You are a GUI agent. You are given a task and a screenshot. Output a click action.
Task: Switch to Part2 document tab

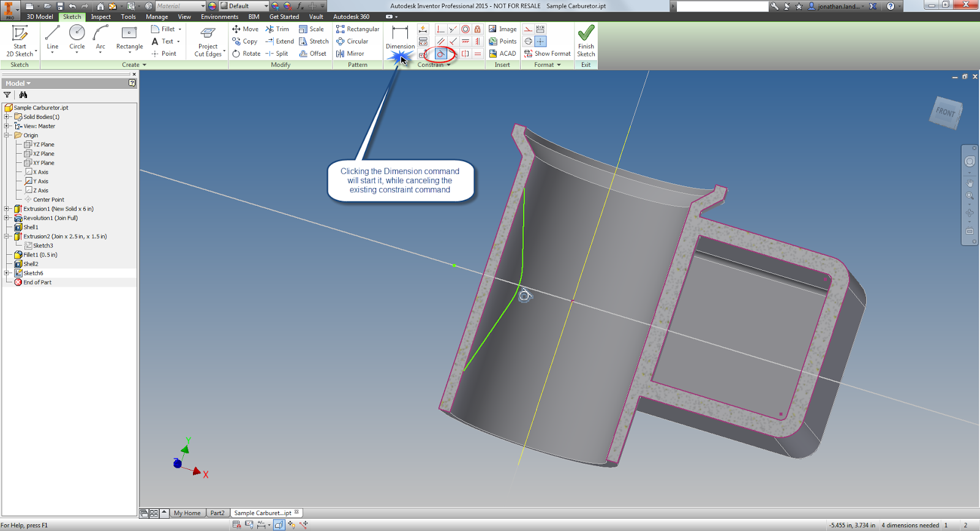[217, 513]
